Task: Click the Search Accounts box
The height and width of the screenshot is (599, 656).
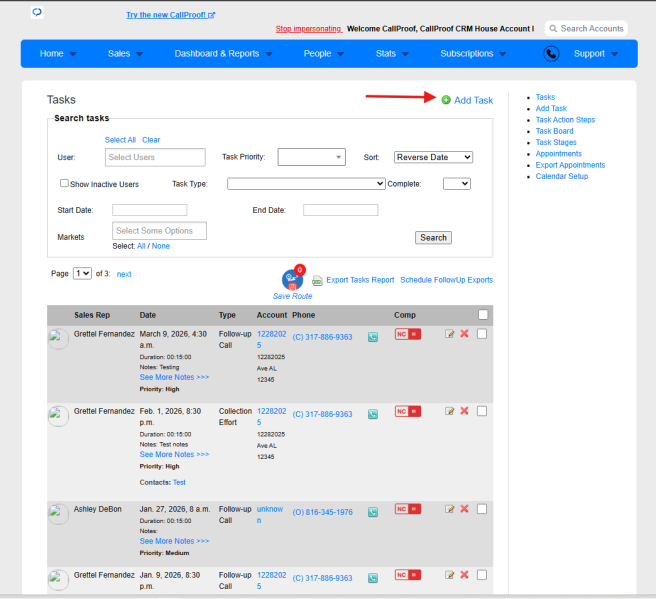Action: (586, 28)
